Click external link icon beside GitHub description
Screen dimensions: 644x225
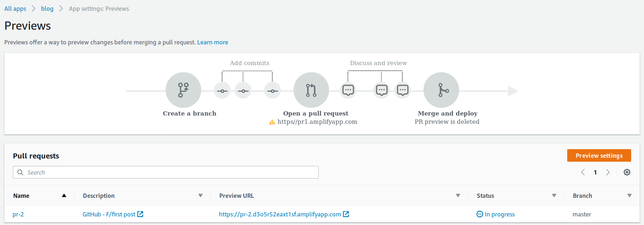tap(140, 214)
